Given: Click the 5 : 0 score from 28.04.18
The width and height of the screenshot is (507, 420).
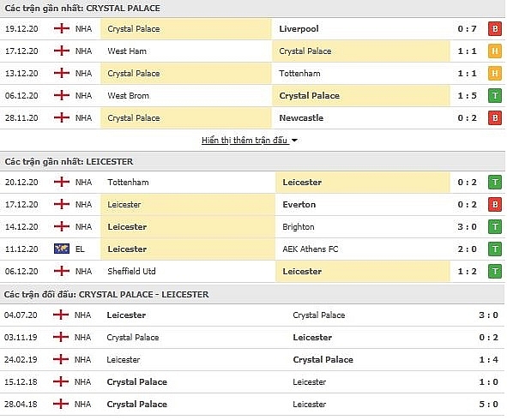Looking at the screenshot, I should [x=488, y=405].
